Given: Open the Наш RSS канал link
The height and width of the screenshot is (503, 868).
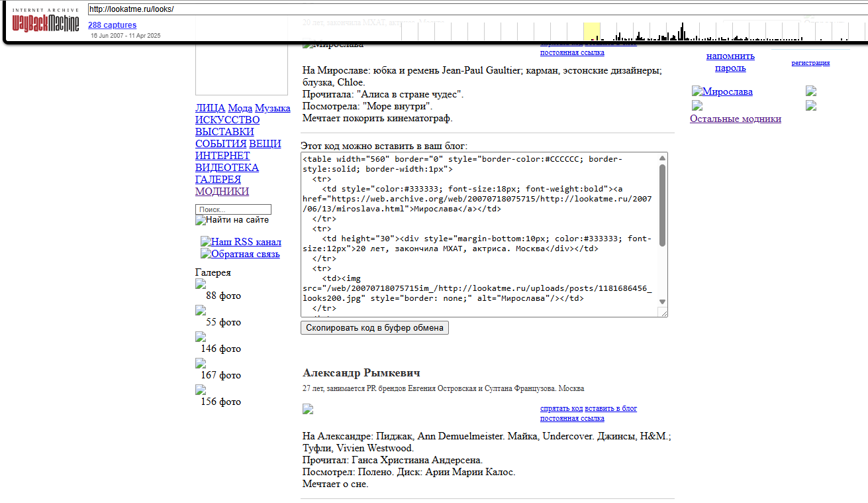Looking at the screenshot, I should pyautogui.click(x=241, y=242).
